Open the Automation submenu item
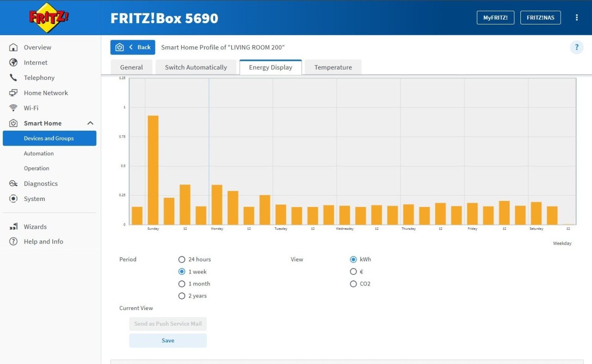 pos(39,153)
